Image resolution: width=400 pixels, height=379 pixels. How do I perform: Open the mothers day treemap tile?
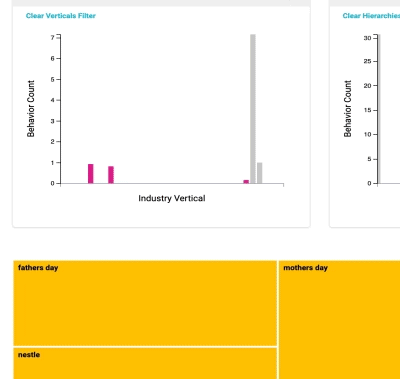[x=339, y=320]
